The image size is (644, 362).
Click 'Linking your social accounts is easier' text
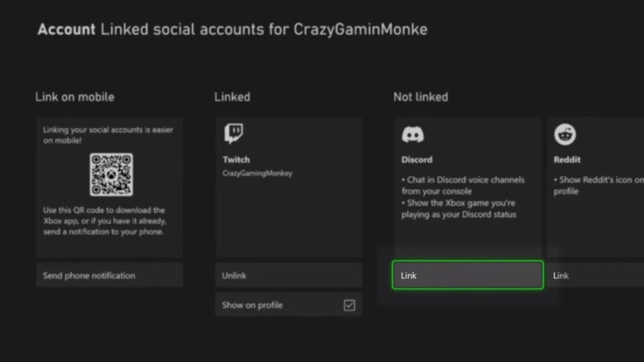tap(108, 135)
